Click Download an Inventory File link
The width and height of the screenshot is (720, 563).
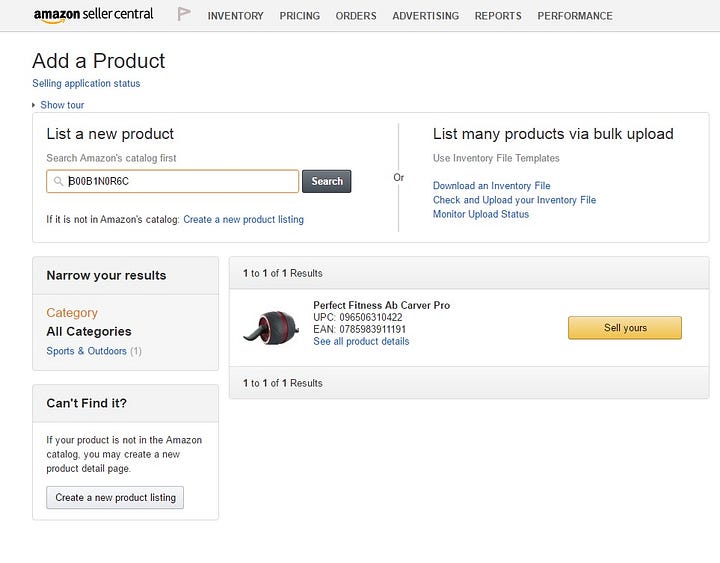click(x=491, y=186)
